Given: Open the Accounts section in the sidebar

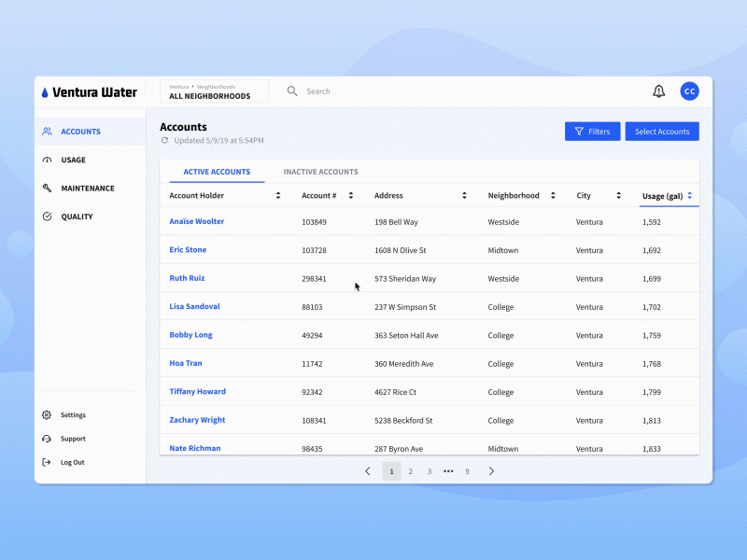Looking at the screenshot, I should click(x=80, y=132).
